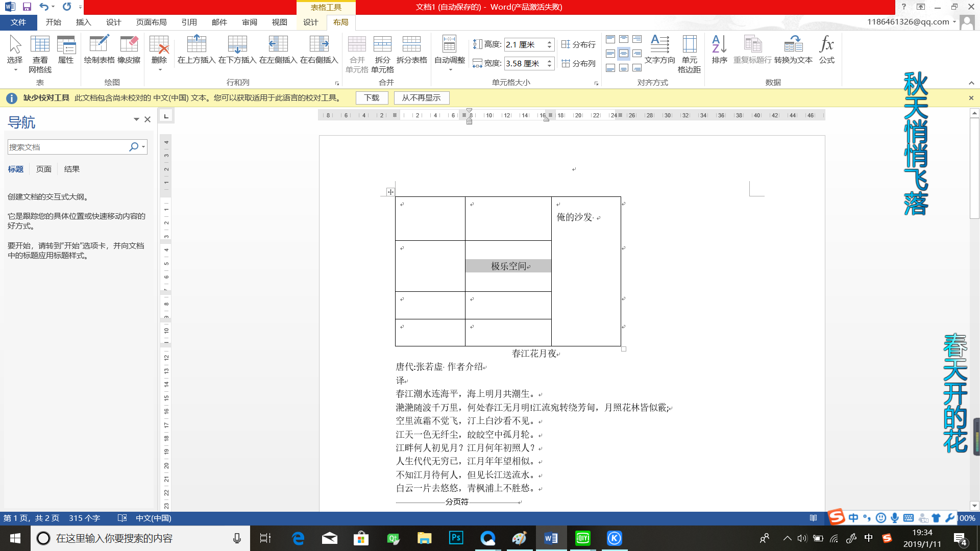Screen dimensions: 980x551
Task: Open the Review tab
Action: click(x=250, y=22)
